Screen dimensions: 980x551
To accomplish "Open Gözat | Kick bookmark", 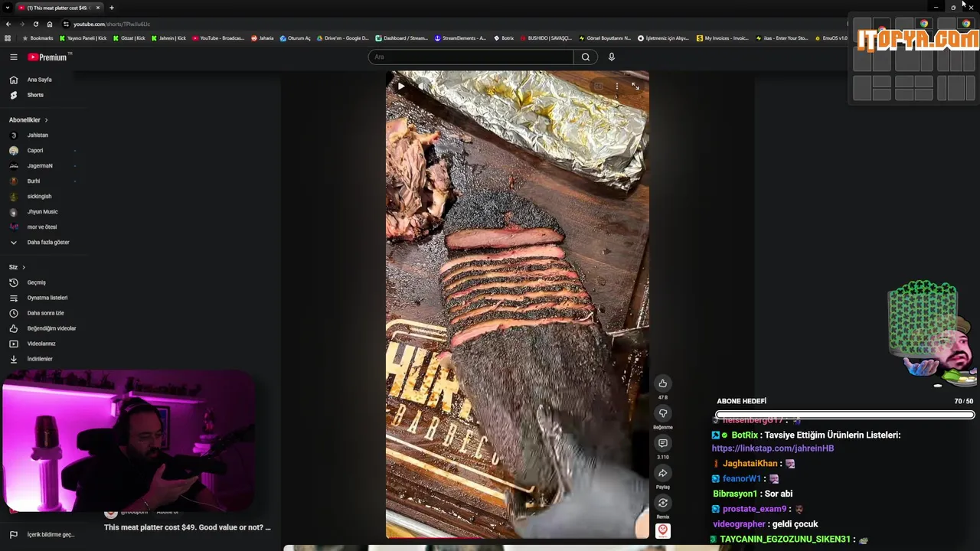I will 129,38.
